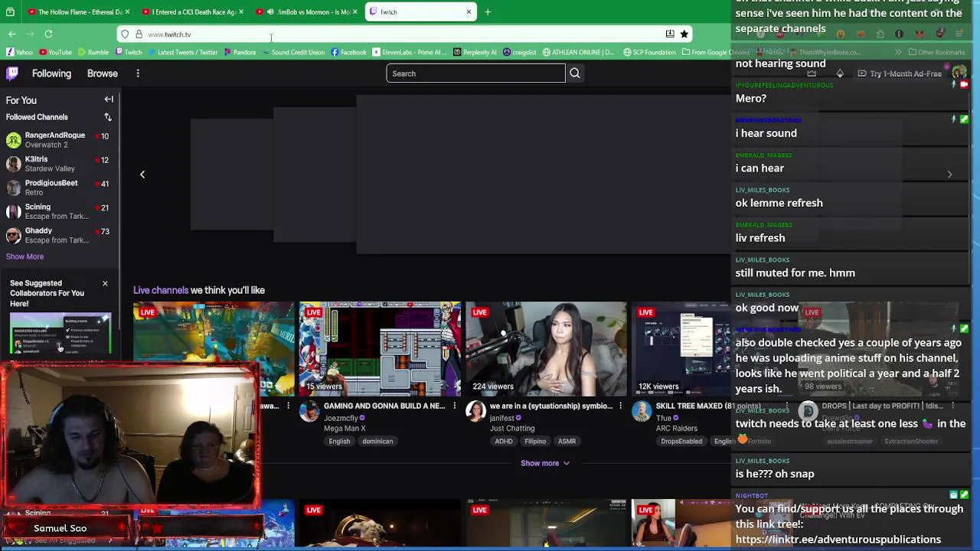Open Tfue channel avatar
Screen dimensions: 980x551
point(642,412)
